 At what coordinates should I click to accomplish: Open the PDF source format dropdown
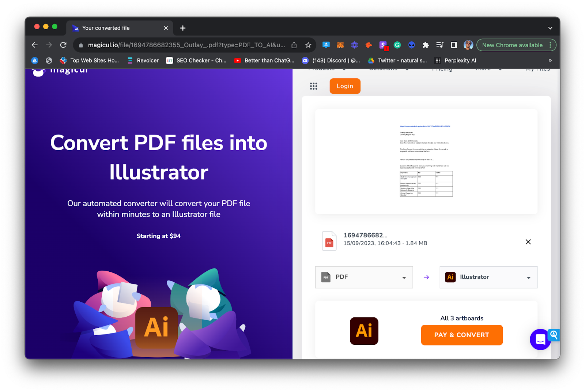point(364,277)
